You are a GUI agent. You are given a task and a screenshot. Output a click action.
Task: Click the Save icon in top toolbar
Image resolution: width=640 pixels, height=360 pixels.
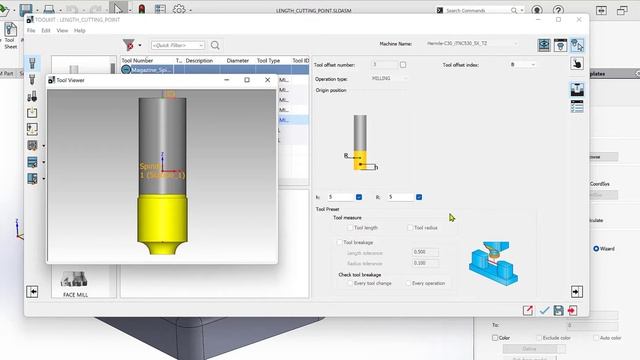click(26, 9)
